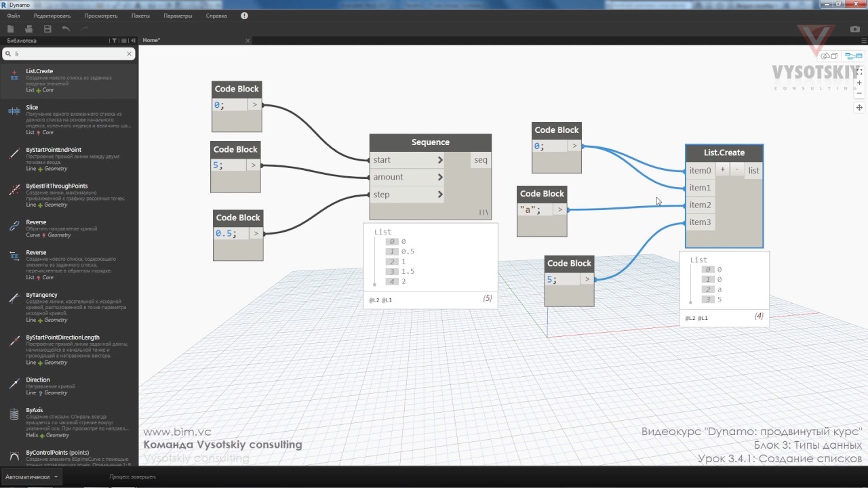Open the Параметры menu
Image resolution: width=868 pixels, height=488 pixels.
point(178,16)
